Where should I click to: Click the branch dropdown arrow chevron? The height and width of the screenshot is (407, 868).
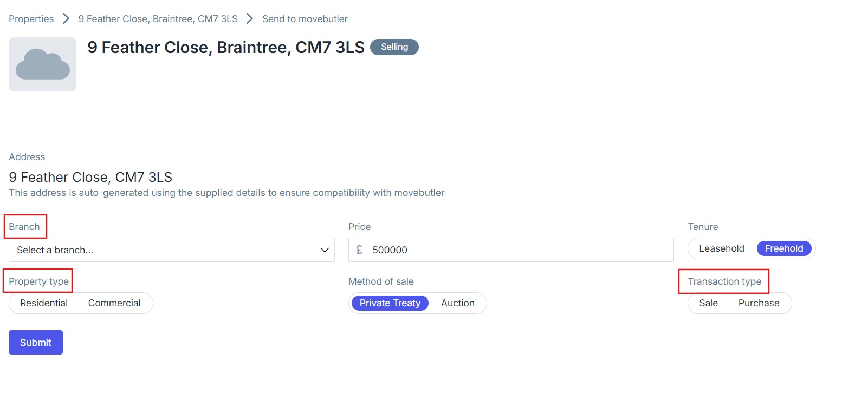pyautogui.click(x=325, y=250)
